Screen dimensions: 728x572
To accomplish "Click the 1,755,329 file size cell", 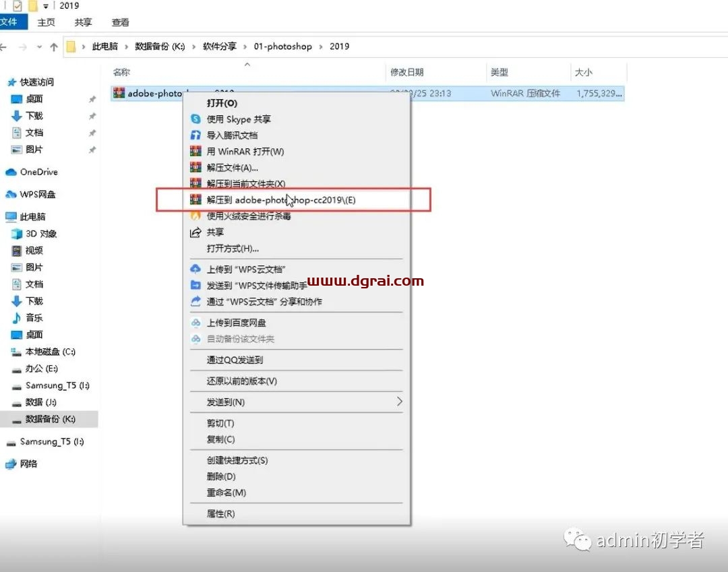I will click(x=599, y=93).
